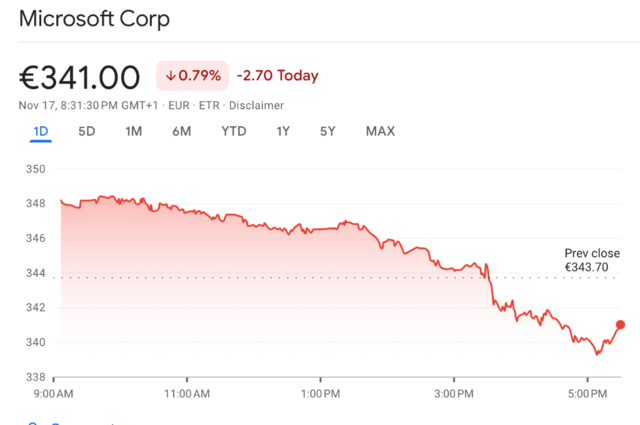
Task: Select the 1D chart range tab
Action: point(41,131)
